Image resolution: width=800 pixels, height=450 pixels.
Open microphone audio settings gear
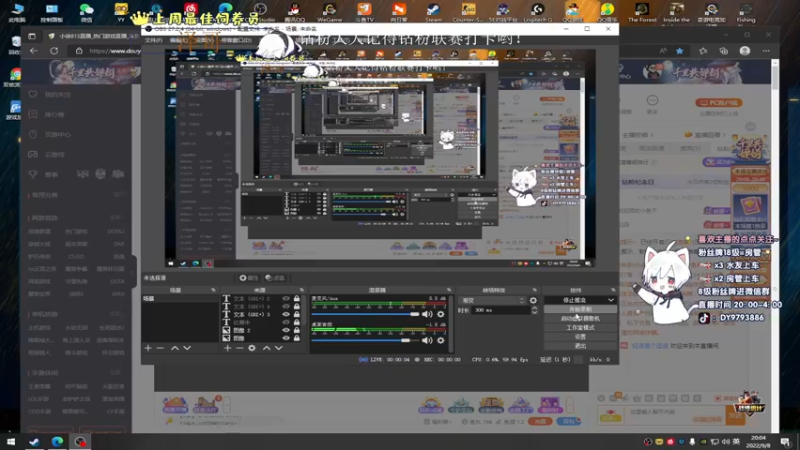(440, 314)
